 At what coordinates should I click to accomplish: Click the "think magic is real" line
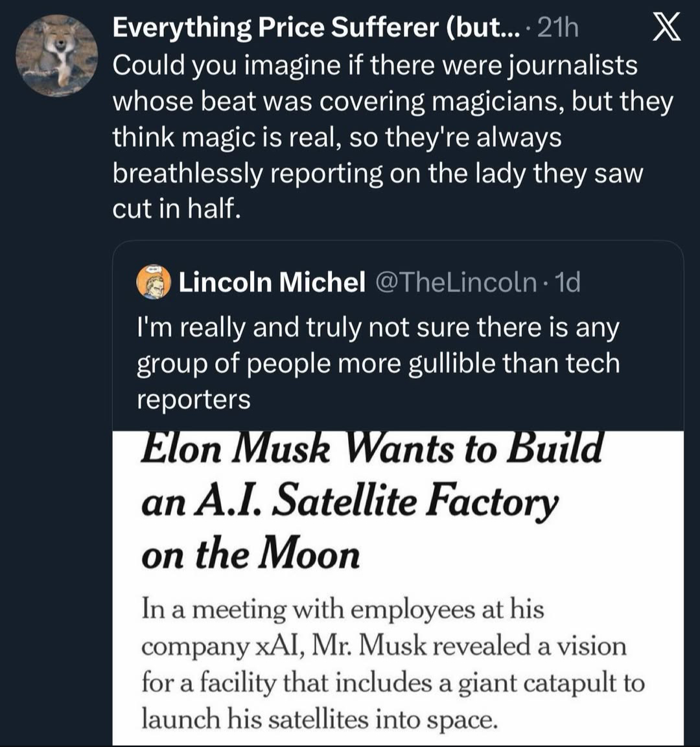point(337,137)
